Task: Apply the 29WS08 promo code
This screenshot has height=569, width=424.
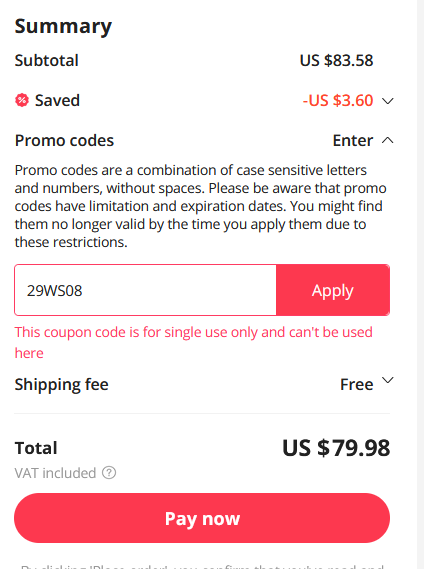Action: point(333,290)
